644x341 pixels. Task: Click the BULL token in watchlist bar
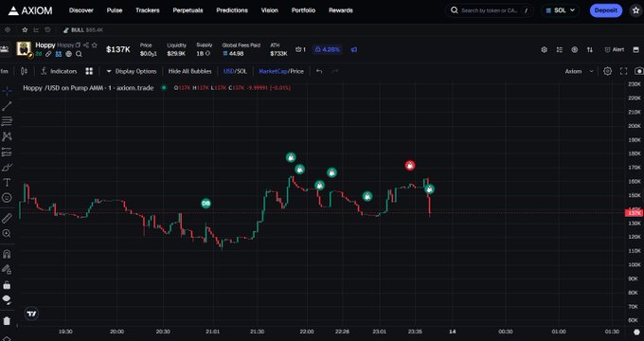83,30
